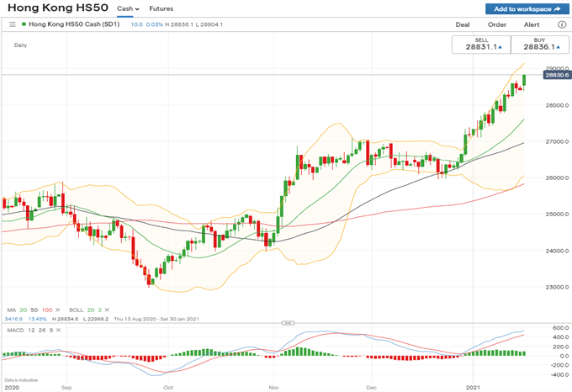Open the Deal tab
This screenshot has width=572, height=392.
[463, 24]
